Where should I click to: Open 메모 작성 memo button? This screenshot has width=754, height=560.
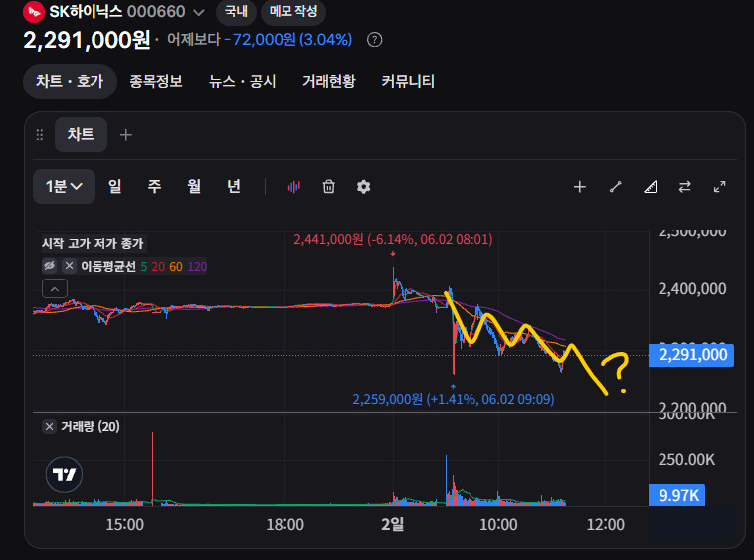[x=293, y=12]
